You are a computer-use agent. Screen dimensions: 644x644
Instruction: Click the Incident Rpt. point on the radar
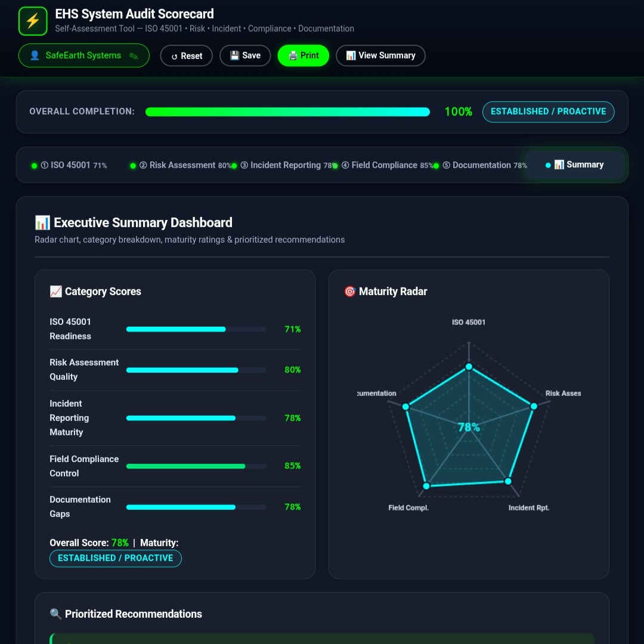pos(508,481)
